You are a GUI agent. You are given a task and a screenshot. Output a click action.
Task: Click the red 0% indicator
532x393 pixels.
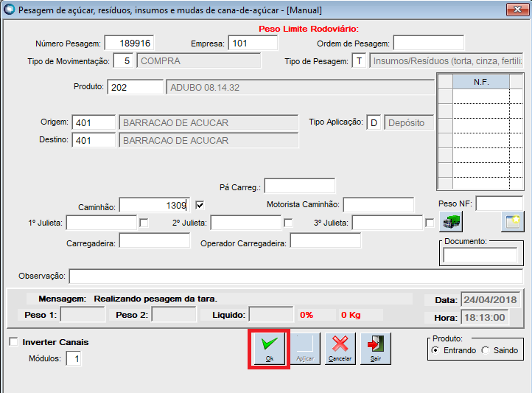click(x=307, y=315)
